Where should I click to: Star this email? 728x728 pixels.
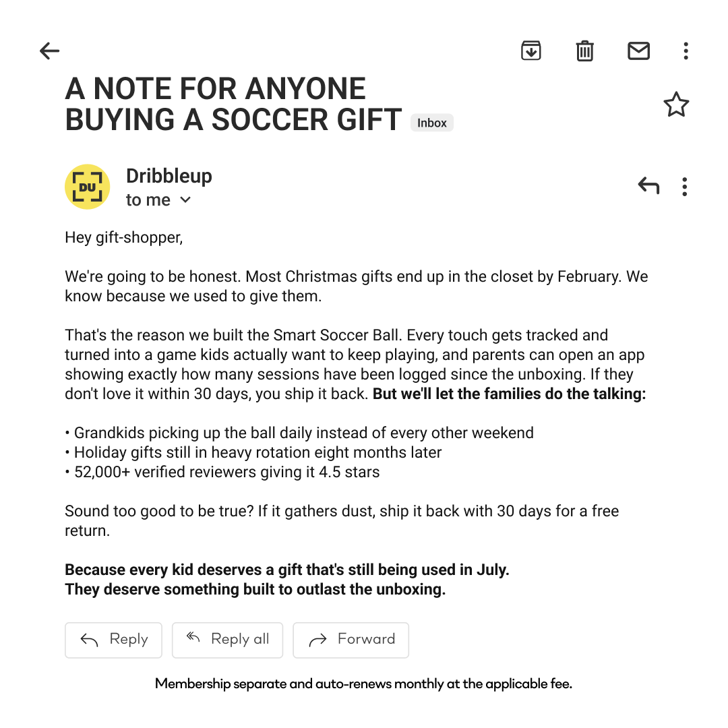tap(676, 104)
